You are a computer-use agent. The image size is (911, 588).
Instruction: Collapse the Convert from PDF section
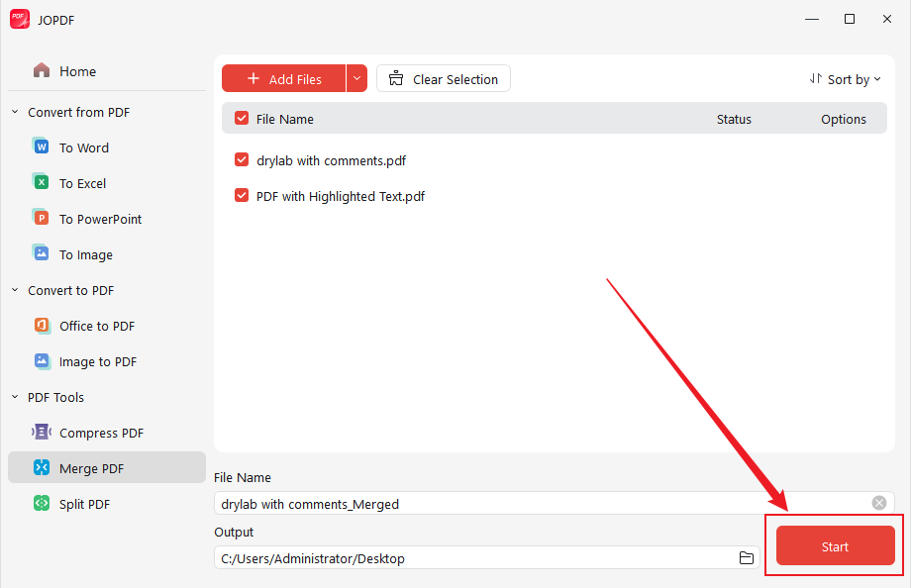click(x=14, y=112)
